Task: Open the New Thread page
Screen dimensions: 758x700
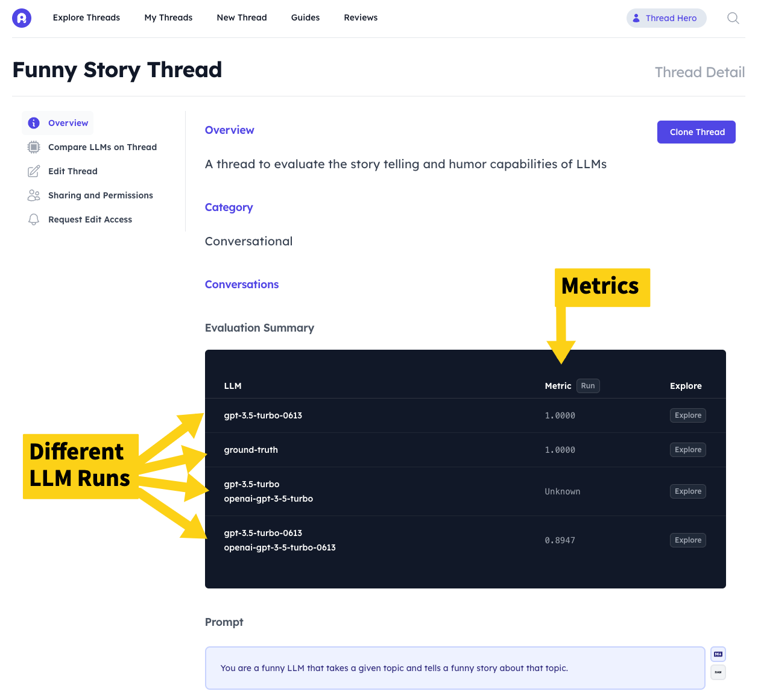Action: [242, 17]
